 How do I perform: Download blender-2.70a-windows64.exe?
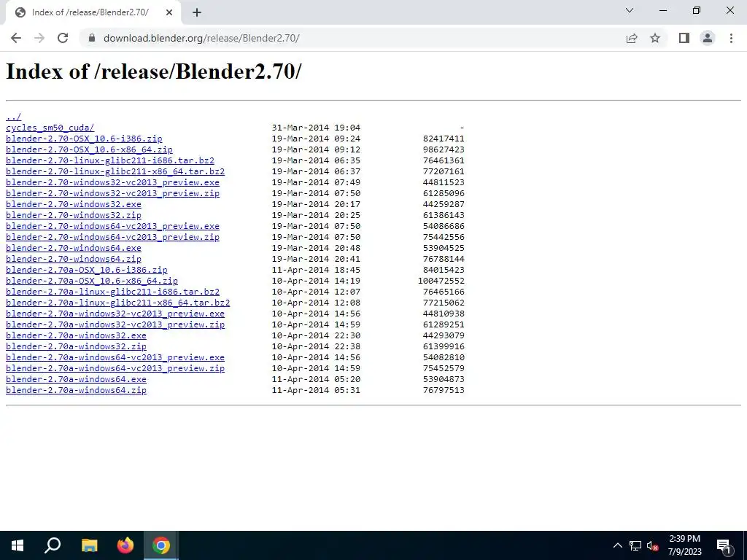(76, 379)
